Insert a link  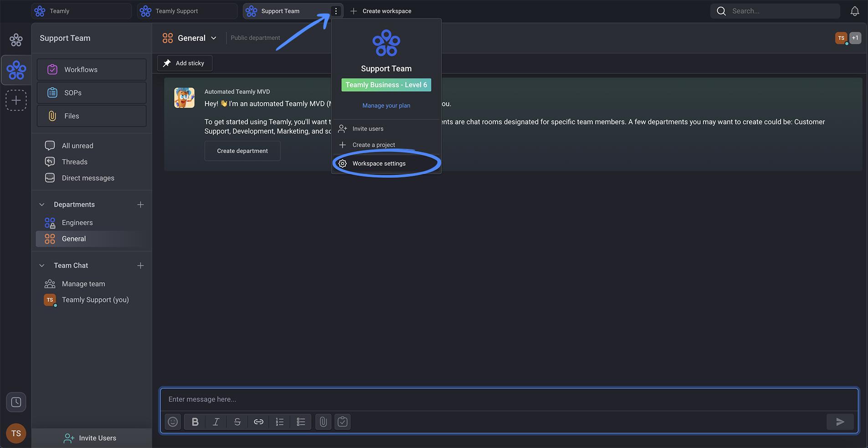coord(258,422)
